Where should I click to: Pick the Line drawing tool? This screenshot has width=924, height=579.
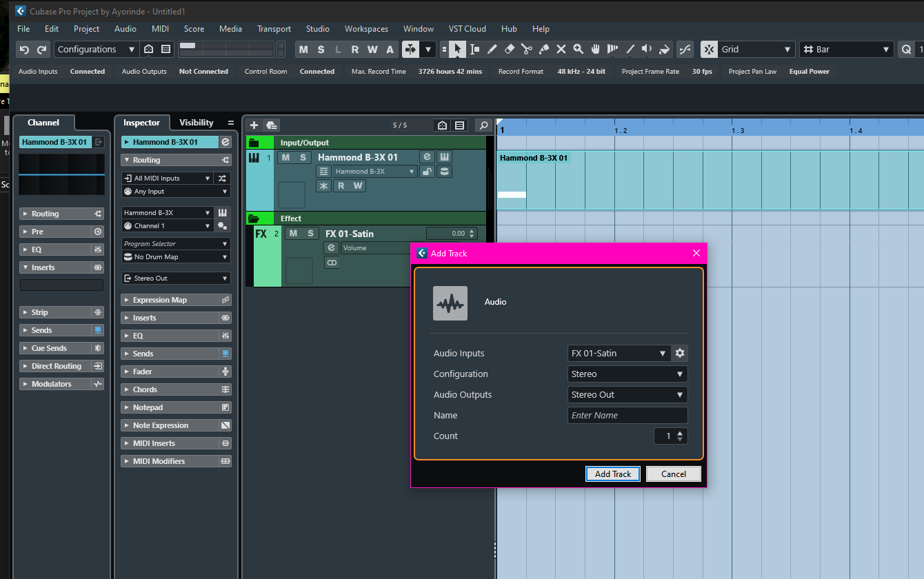(x=630, y=50)
